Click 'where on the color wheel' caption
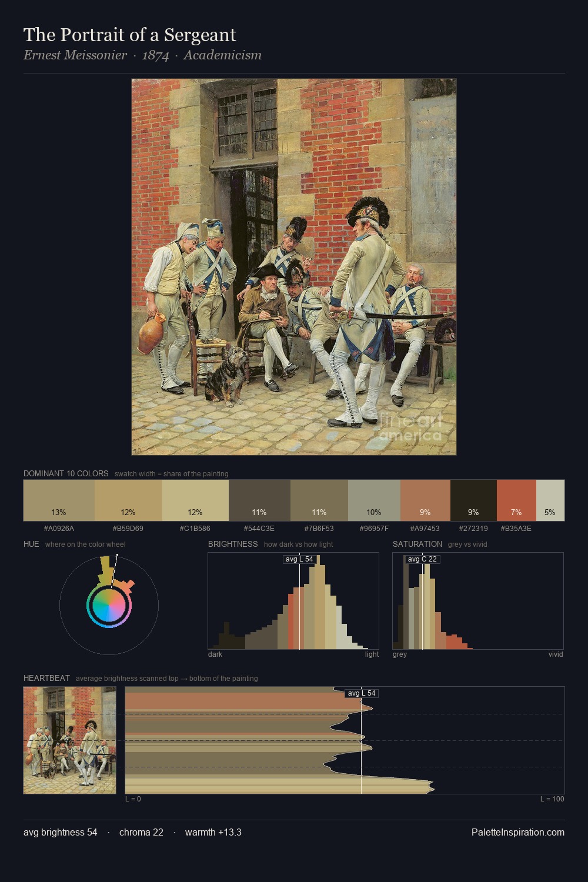This screenshot has height=882, width=588. (x=85, y=544)
